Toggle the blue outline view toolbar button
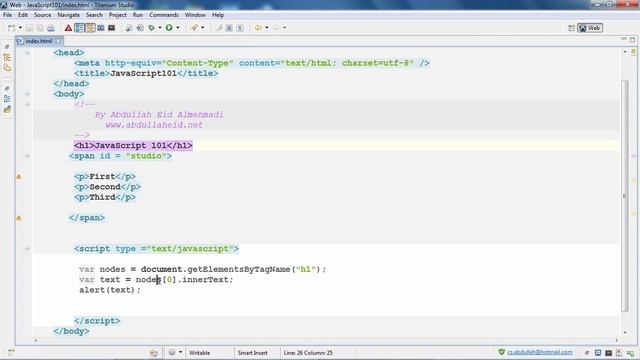 coord(79,28)
